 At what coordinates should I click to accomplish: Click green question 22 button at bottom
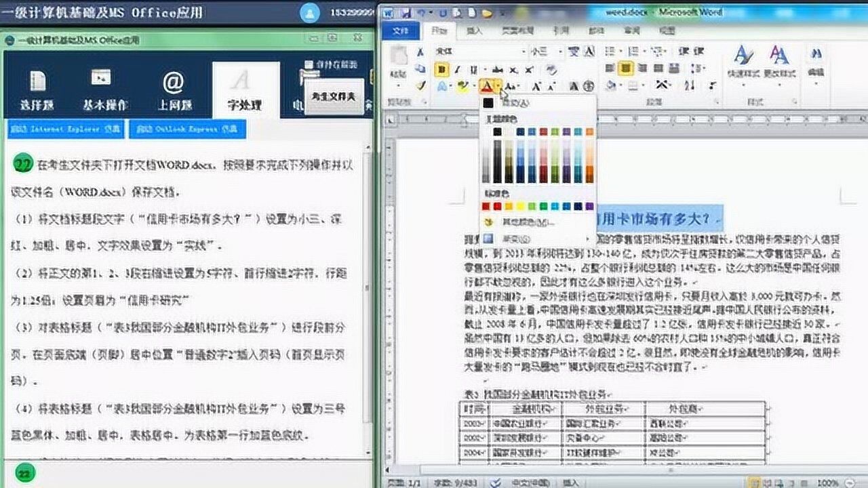click(25, 473)
